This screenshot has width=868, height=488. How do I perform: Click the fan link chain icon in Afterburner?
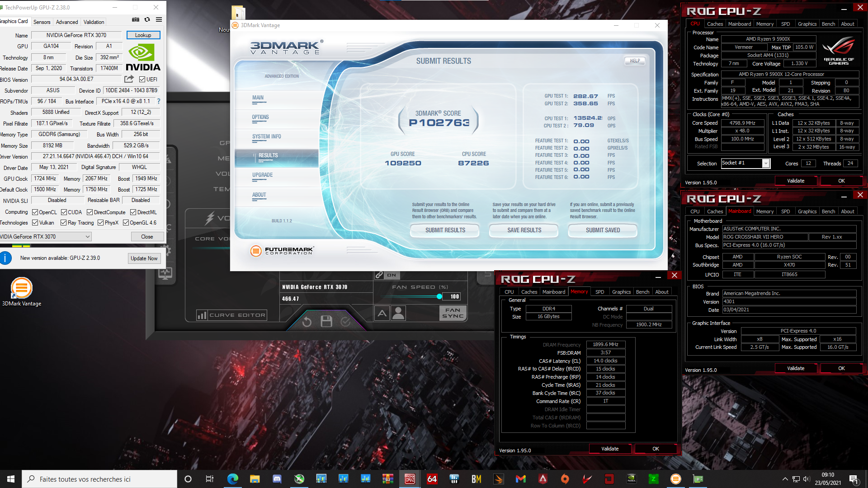[x=379, y=275]
